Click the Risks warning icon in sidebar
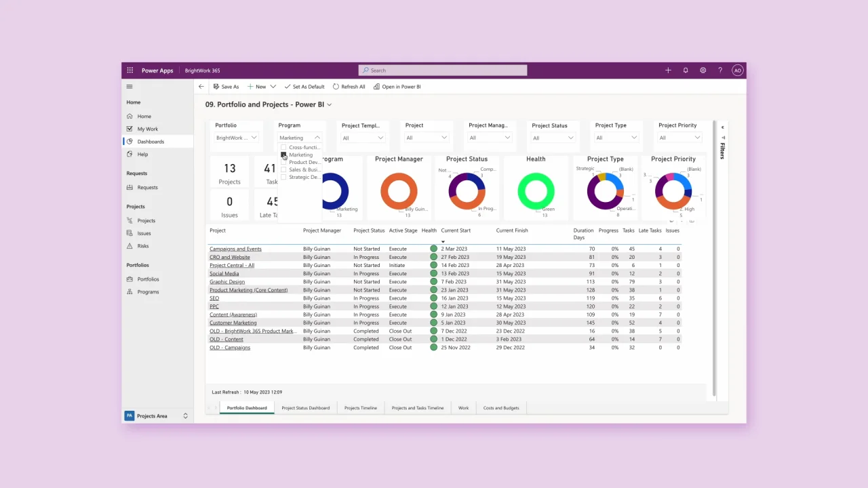This screenshot has height=488, width=868. click(x=130, y=246)
